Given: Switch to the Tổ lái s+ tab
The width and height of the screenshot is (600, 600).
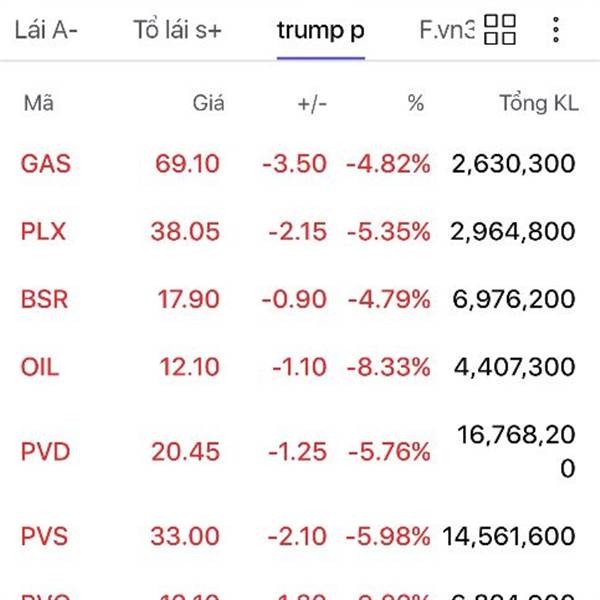Looking at the screenshot, I should pos(177,29).
